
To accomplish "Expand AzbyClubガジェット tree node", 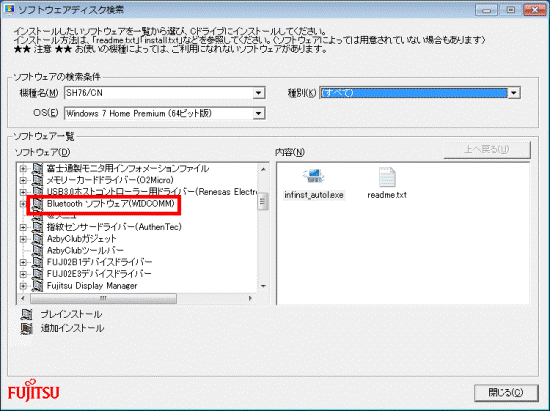I will [23, 239].
